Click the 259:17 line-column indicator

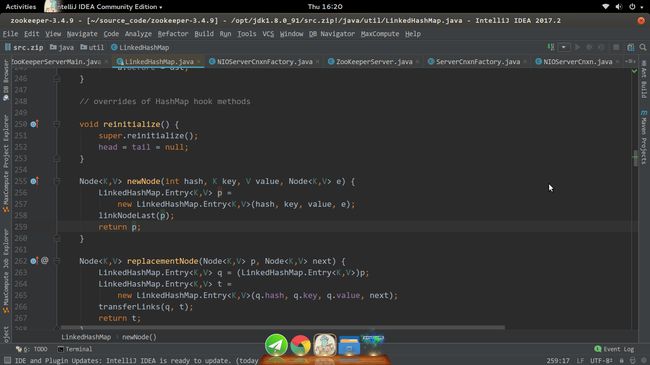[558, 361]
